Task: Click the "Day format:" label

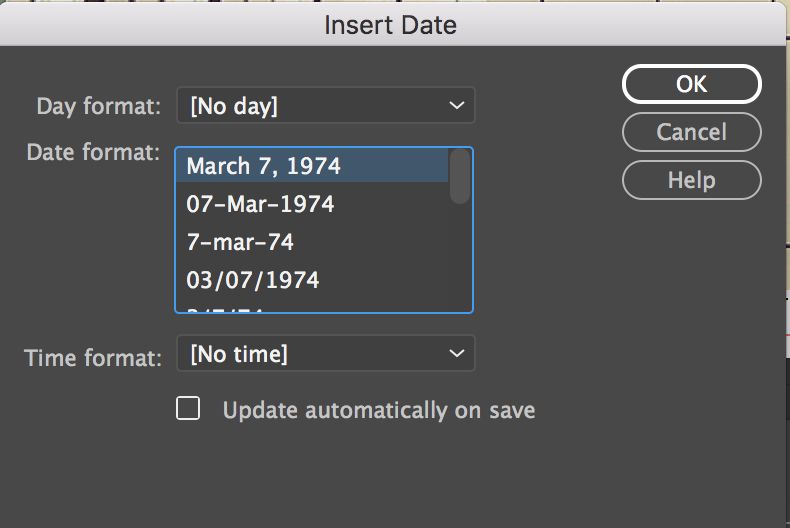Action: pos(98,106)
